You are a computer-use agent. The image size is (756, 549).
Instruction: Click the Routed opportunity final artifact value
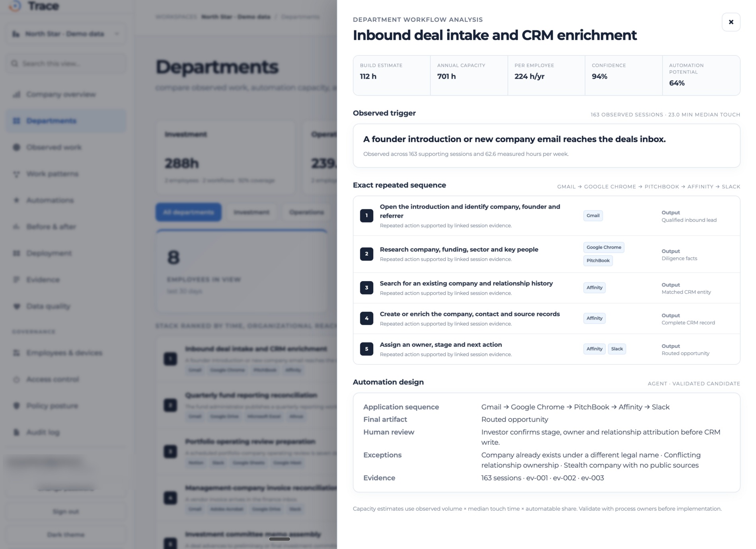[x=514, y=419]
